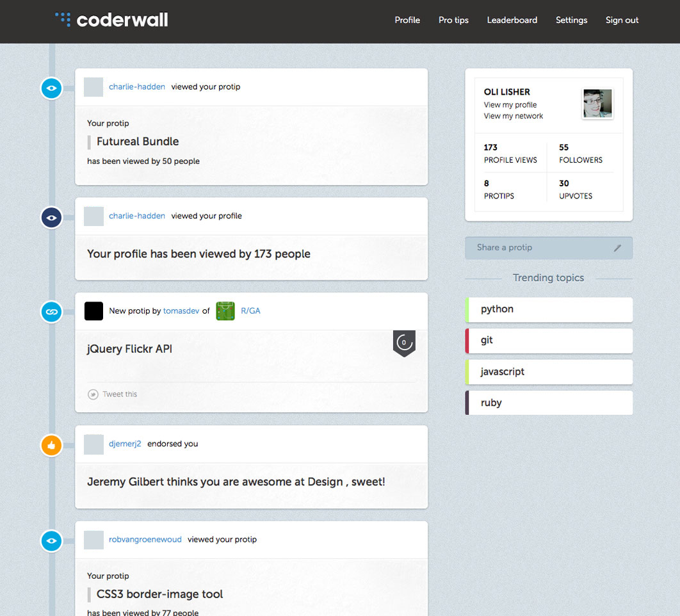Screen dimensions: 680x616
Task: Click the 173 Profile Views stat
Action: coord(510,154)
